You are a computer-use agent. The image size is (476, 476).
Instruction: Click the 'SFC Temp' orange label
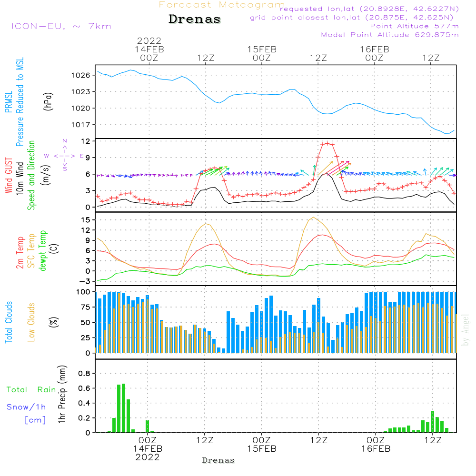pyautogui.click(x=31, y=251)
